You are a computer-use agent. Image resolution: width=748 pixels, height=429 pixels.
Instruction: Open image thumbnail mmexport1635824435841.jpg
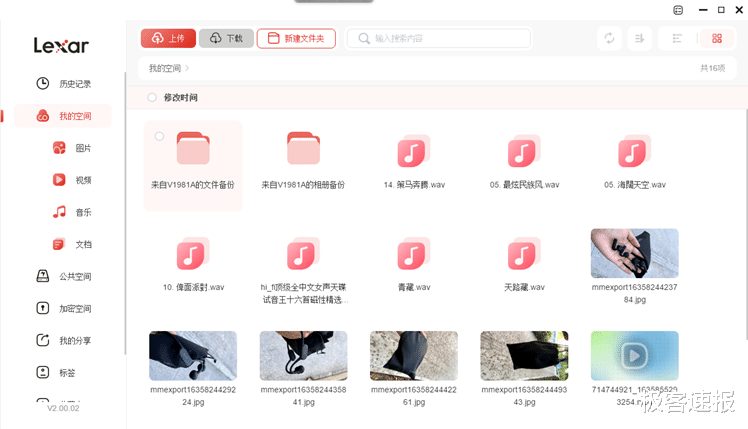303,356
